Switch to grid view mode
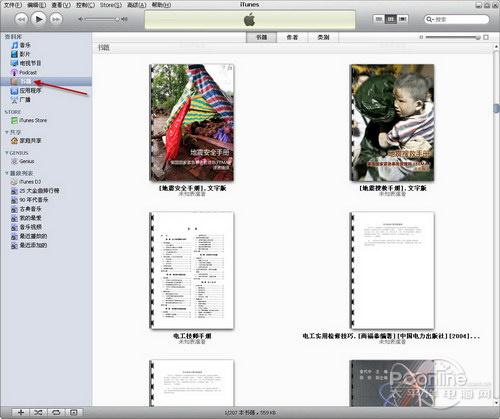The height and width of the screenshot is (419, 500). 391,19
